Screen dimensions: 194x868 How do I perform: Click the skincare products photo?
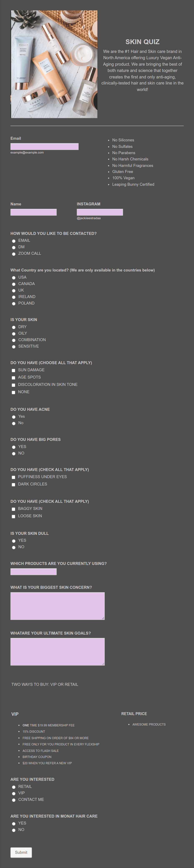(54, 64)
